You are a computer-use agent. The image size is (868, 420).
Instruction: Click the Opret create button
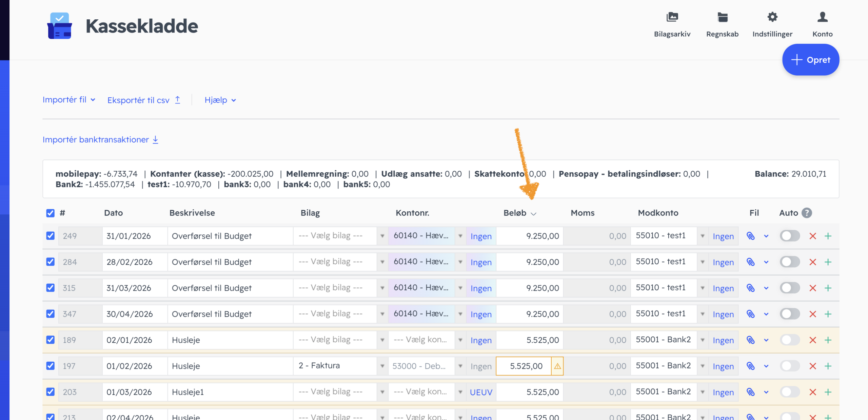click(811, 60)
